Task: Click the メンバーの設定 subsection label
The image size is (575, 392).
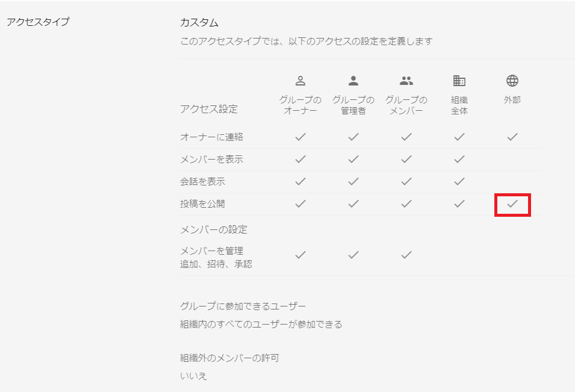Action: point(214,230)
